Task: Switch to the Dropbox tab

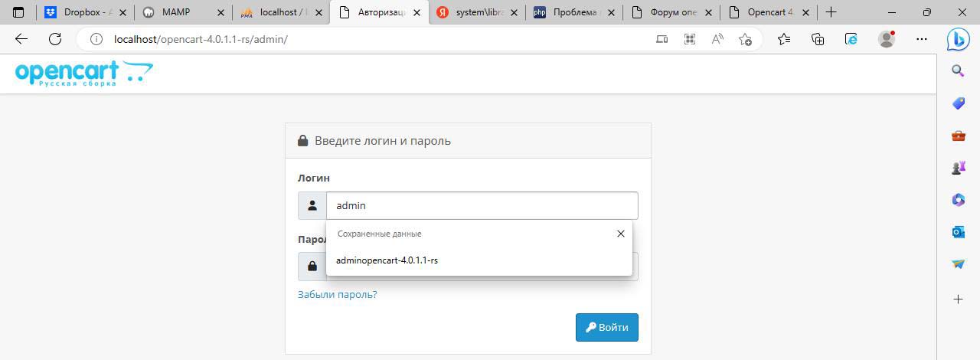Action: (x=84, y=12)
